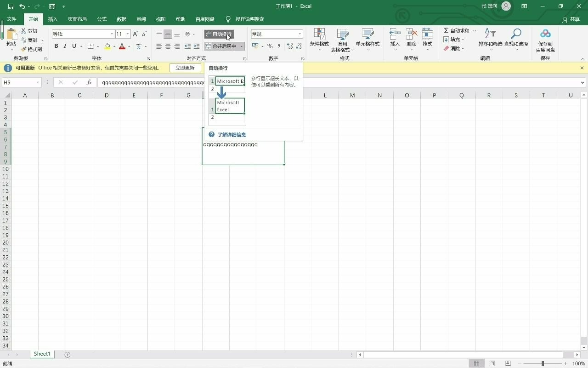This screenshot has width=588, height=368.
Task: Open Conditional Formatting (条件格式)
Action: click(x=319, y=40)
